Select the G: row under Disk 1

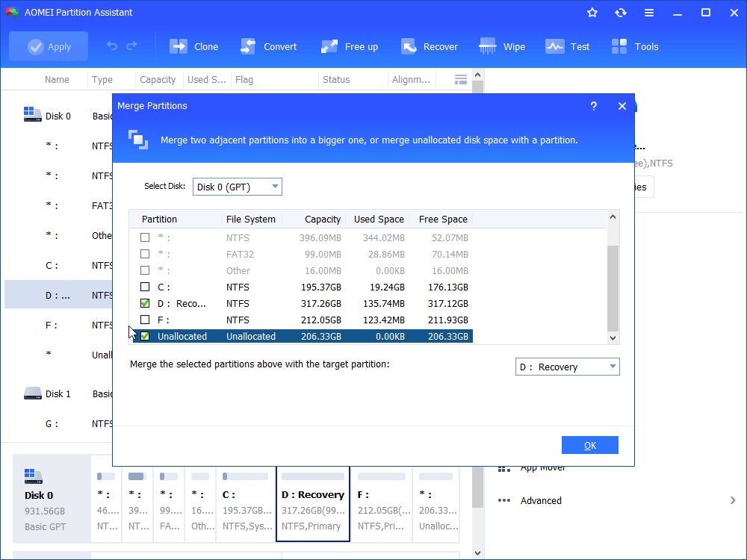coord(58,423)
